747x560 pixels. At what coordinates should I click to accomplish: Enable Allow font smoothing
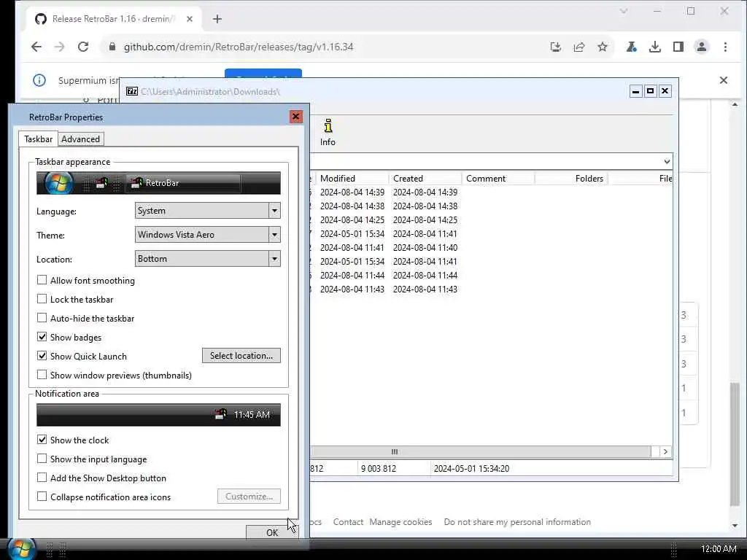pos(42,280)
